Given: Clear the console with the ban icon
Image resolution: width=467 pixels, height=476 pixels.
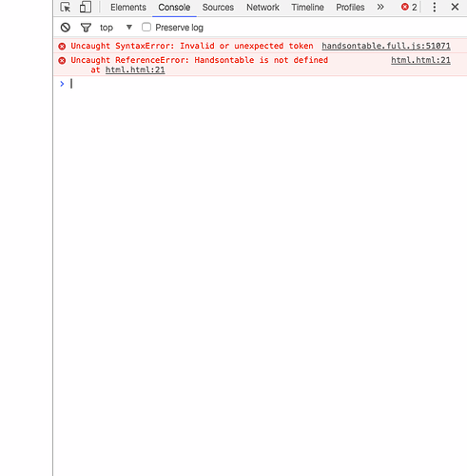Looking at the screenshot, I should [x=66, y=28].
